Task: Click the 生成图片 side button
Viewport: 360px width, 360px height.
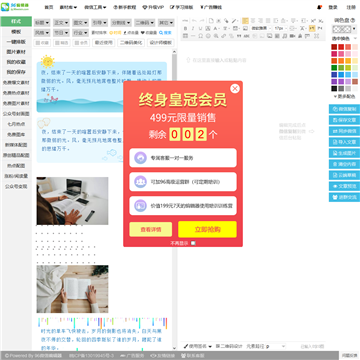Action: click(x=344, y=153)
